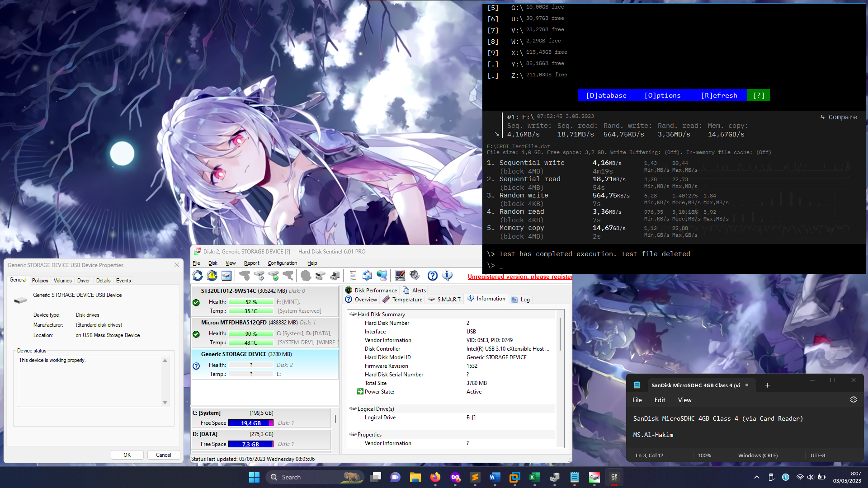Click Device status scroll down arrow

[165, 403]
